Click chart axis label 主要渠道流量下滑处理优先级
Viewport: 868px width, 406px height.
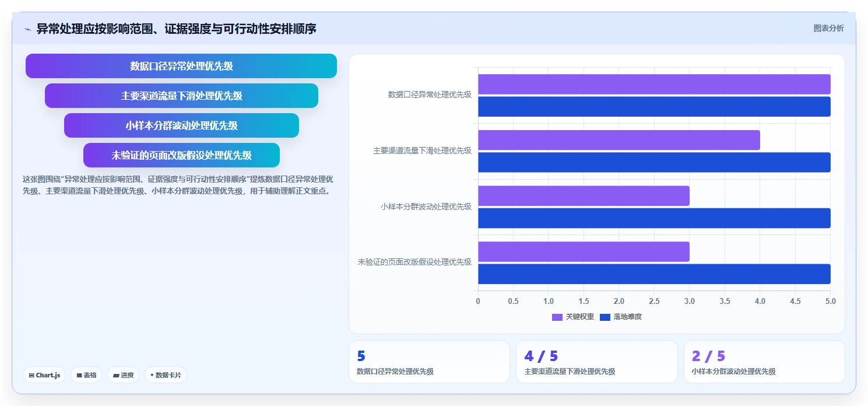click(x=422, y=150)
